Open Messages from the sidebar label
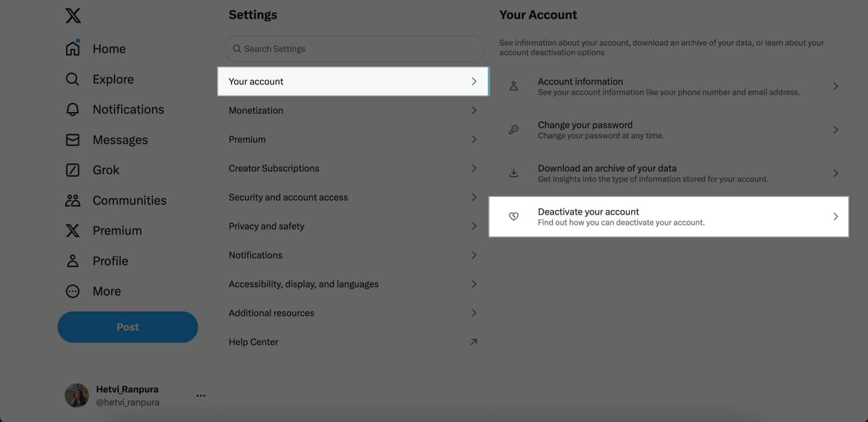This screenshot has width=868, height=422. click(x=120, y=140)
